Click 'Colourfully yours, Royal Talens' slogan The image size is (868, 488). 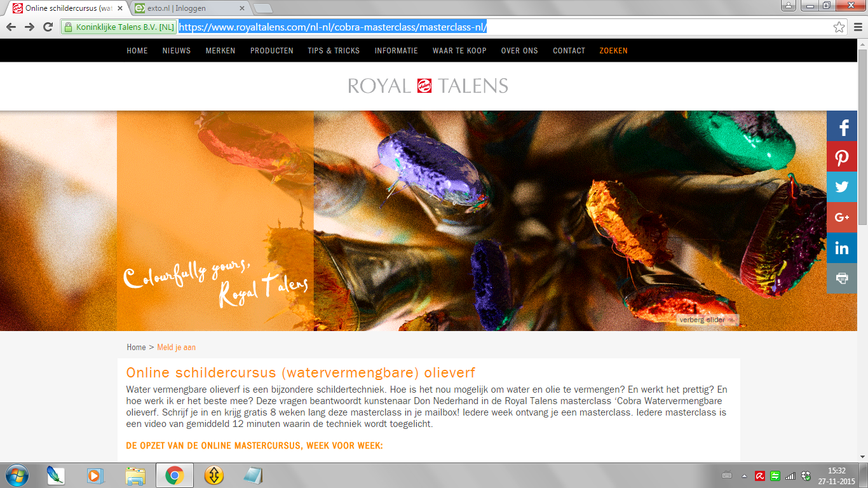[x=215, y=284]
